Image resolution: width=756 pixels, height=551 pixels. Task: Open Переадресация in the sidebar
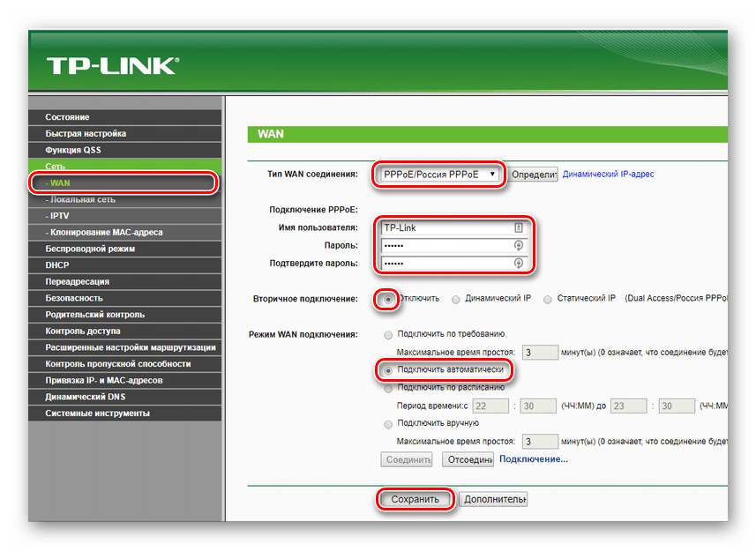point(125,281)
